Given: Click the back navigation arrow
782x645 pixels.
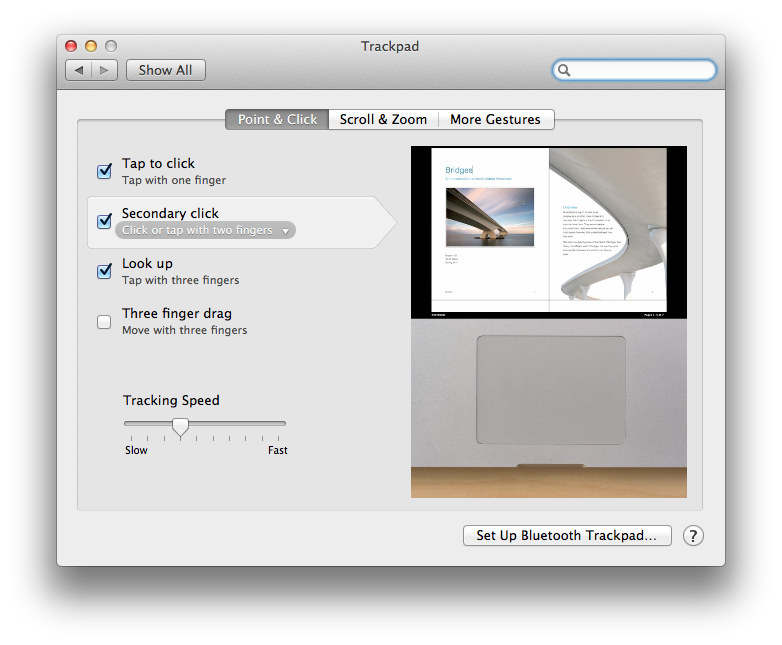Looking at the screenshot, I should point(79,70).
